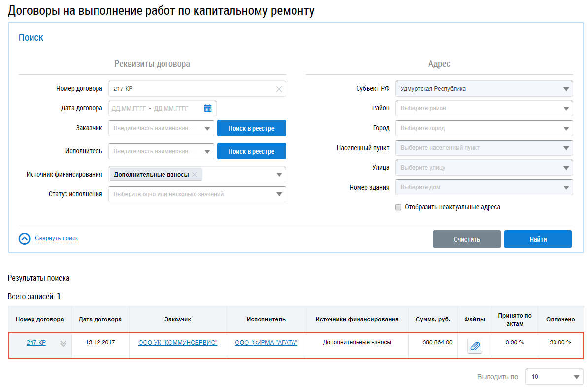
Task: Follow the ООО "ФИРМА "АГАТА" contractor link
Action: tap(266, 343)
